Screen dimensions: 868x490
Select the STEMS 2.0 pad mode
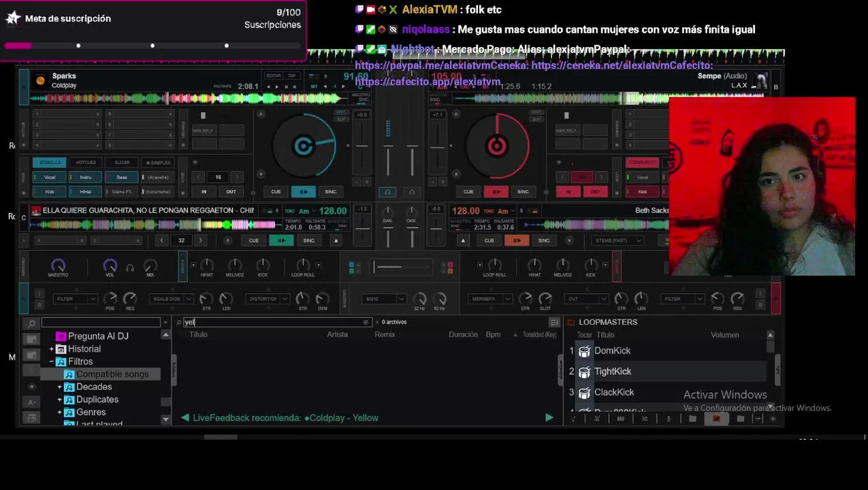click(50, 163)
